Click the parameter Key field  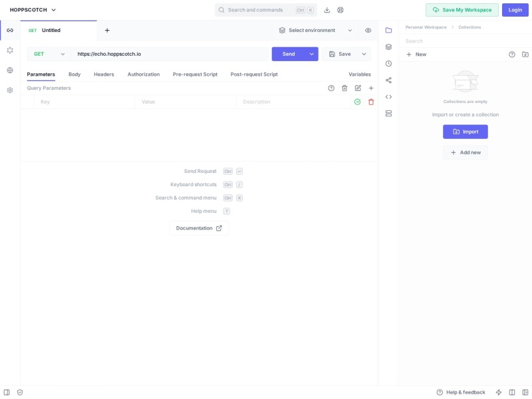(x=84, y=102)
